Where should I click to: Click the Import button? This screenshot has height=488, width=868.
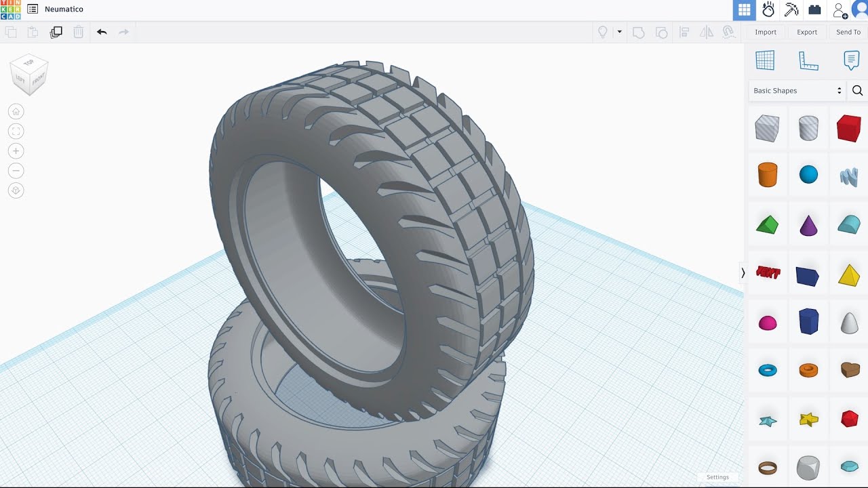[x=766, y=32]
